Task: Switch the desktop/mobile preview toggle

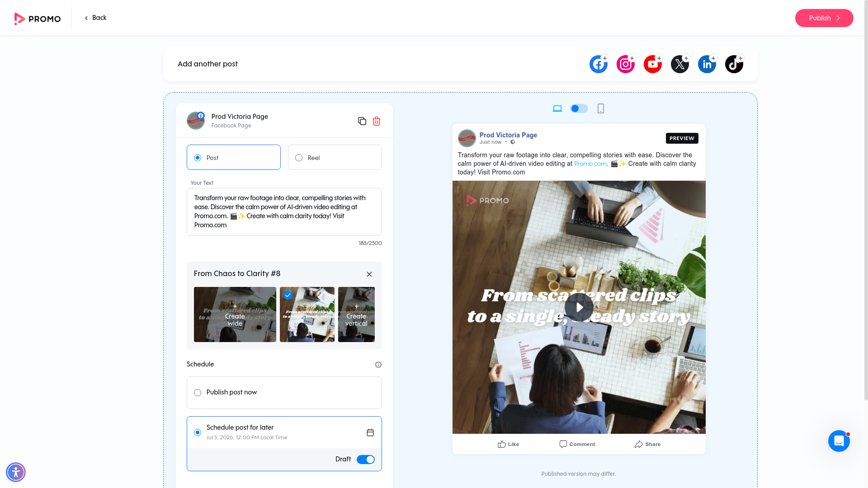Action: coord(579,108)
